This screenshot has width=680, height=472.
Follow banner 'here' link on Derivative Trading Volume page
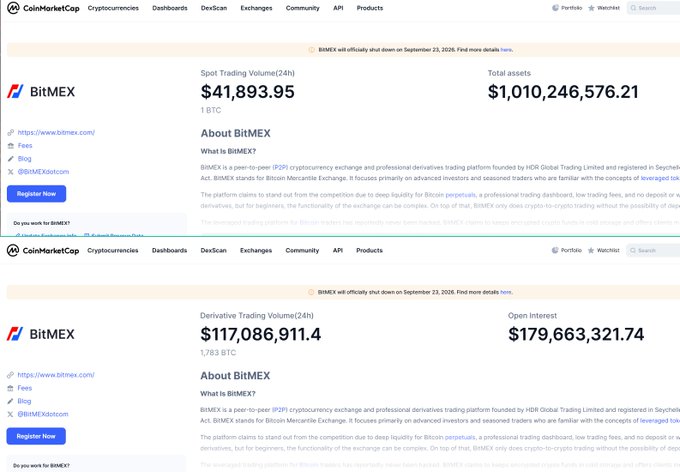tap(505, 292)
